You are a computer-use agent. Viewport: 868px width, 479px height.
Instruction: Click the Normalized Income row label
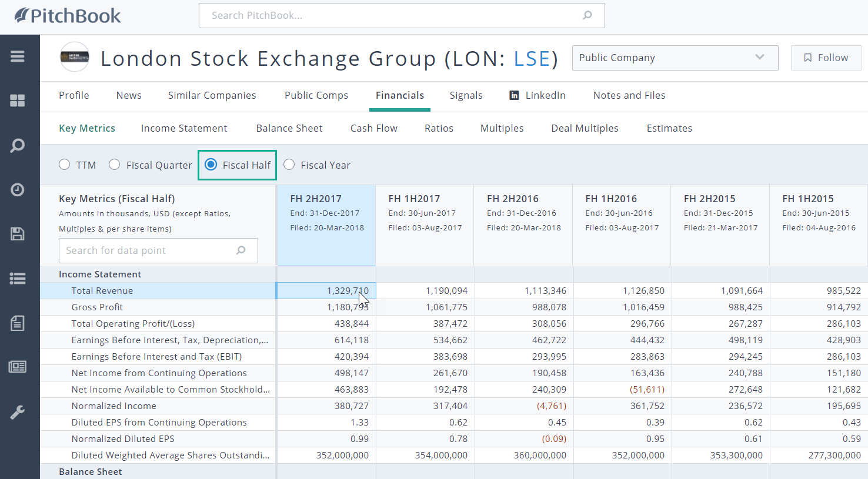(x=114, y=406)
